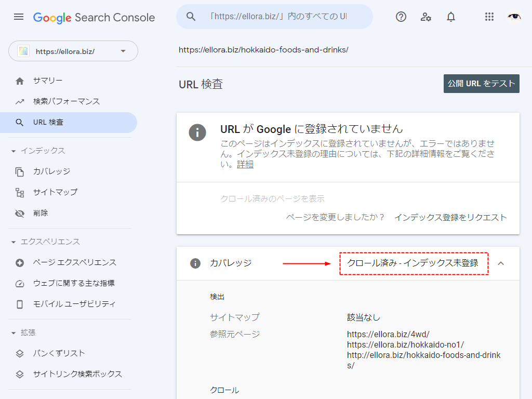
Task: Click 公開 URL をテスト button
Action: (x=482, y=84)
